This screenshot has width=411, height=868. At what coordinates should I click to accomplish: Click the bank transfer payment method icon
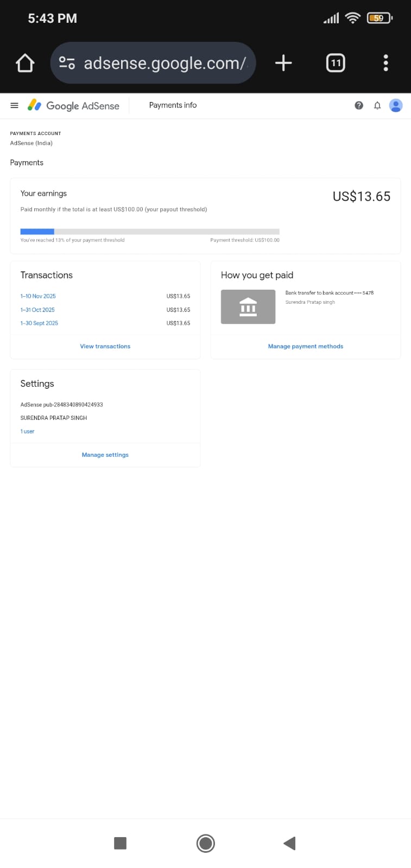[248, 307]
